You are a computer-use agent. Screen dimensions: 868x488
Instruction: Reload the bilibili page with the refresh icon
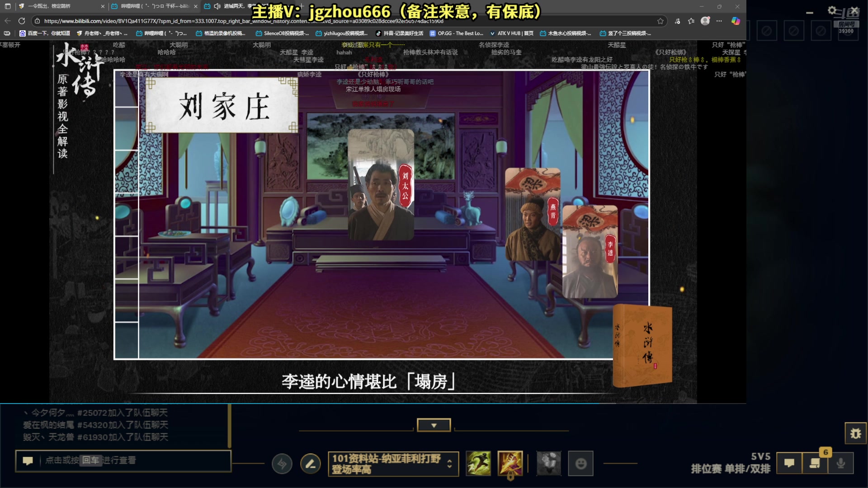point(21,21)
